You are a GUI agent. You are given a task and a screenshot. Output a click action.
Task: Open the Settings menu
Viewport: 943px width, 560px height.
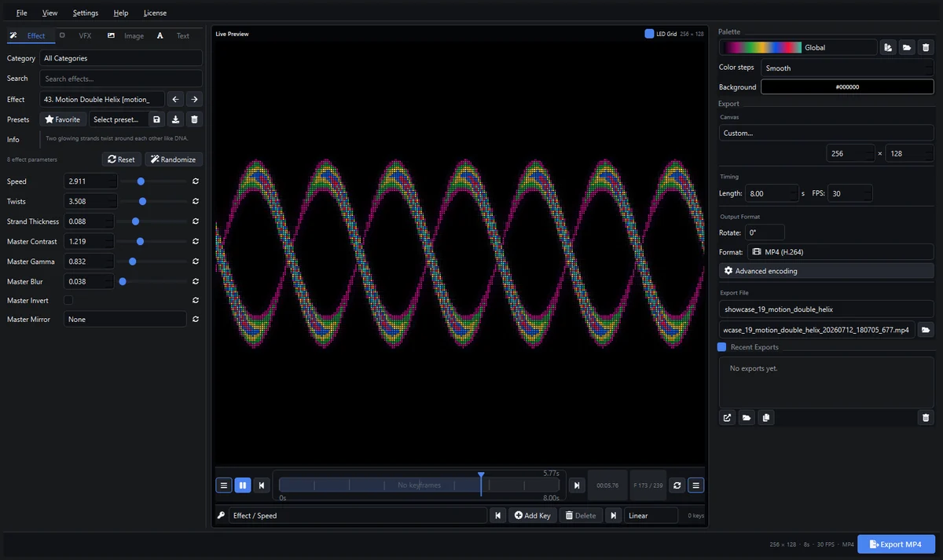point(86,13)
